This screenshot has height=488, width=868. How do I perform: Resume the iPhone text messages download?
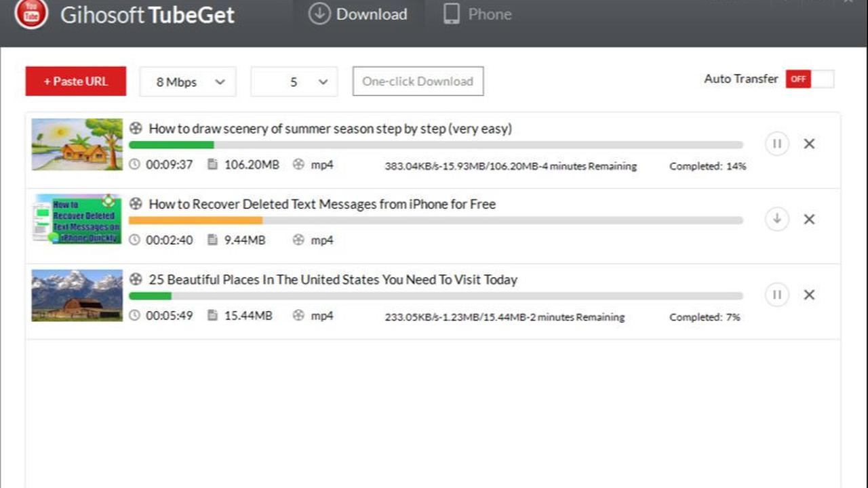coord(777,219)
